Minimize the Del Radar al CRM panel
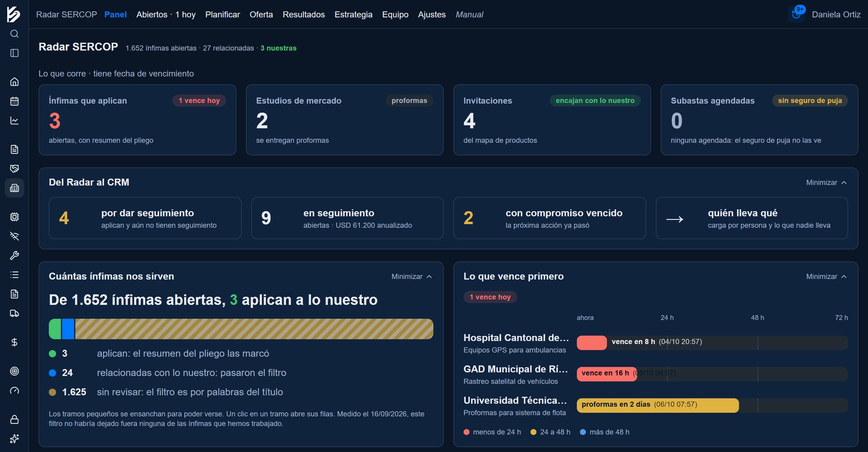The height and width of the screenshot is (452, 868). pyautogui.click(x=826, y=183)
